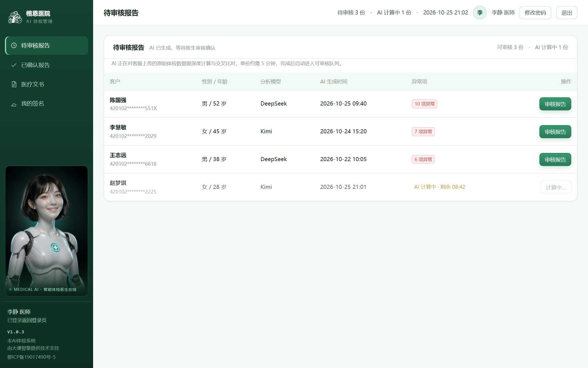The image size is (588, 368).
Task: Click the 2026-10-25 09:40 generation time
Action: [x=343, y=104]
